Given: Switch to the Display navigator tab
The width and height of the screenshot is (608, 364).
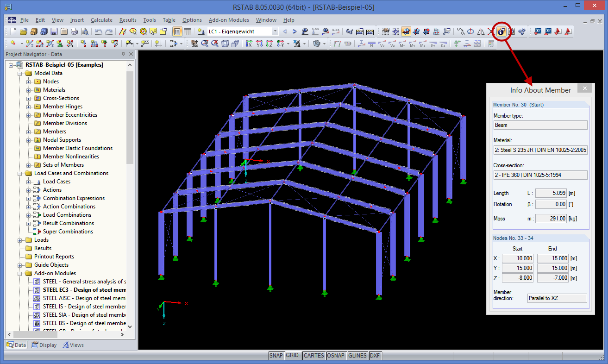Looking at the screenshot, I should point(44,345).
